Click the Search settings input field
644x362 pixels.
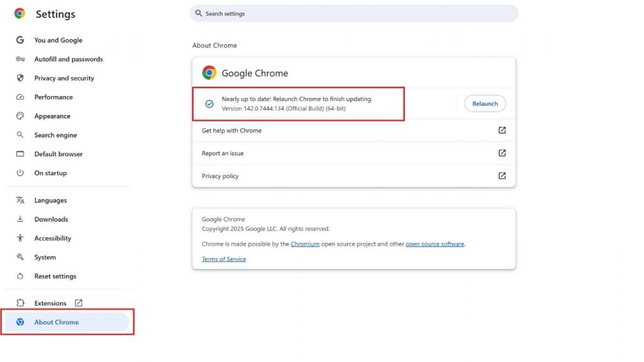point(353,13)
